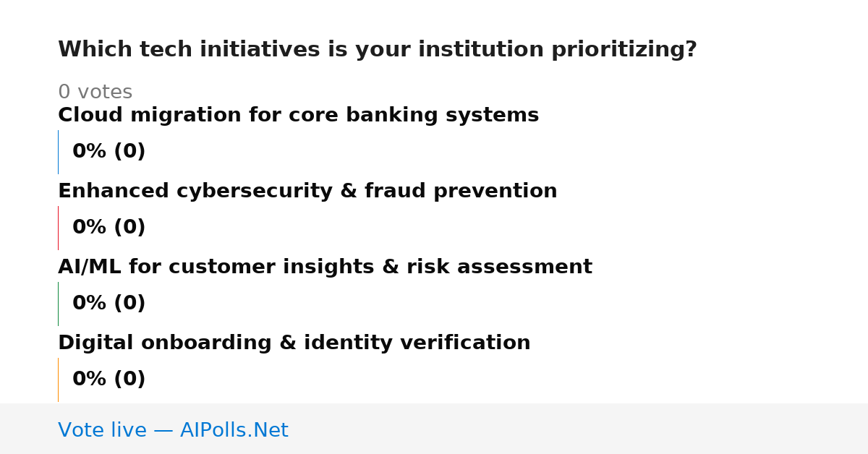This screenshot has width=868, height=454.
Task: Select Enhanced cybersecurity & fraud prevention option
Action: click(307, 192)
